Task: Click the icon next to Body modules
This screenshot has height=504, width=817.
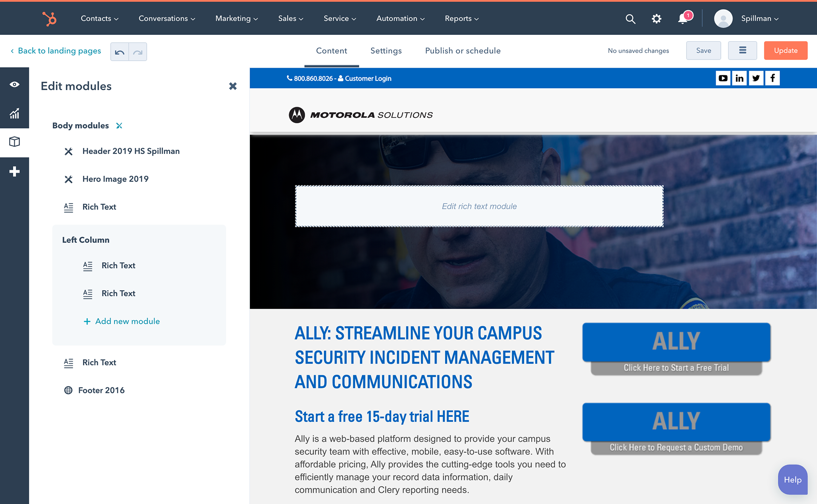Action: point(119,125)
